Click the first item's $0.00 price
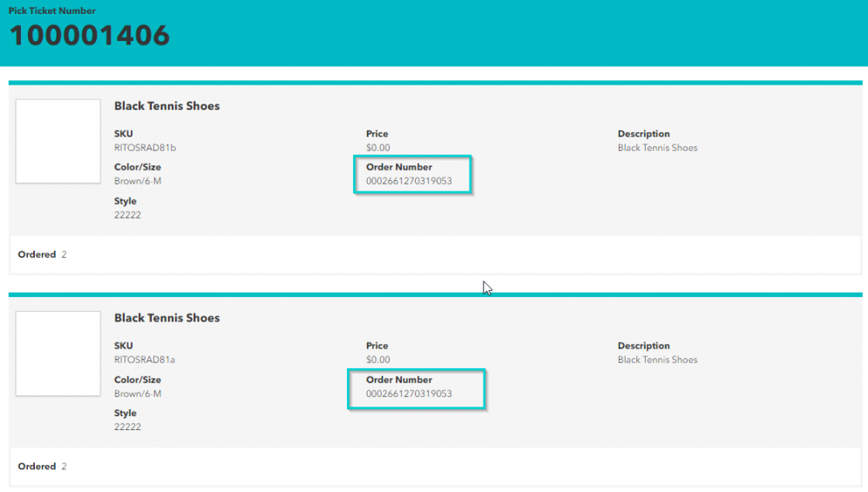The image size is (868, 492). (378, 147)
